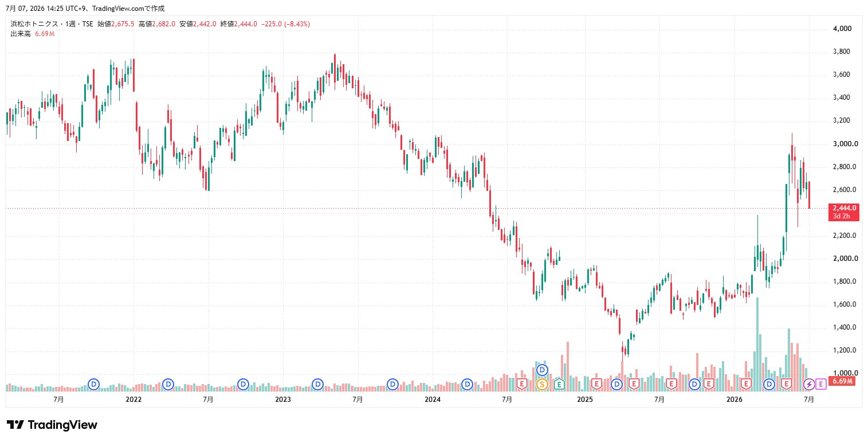Open the green E earnings marker

point(559,384)
